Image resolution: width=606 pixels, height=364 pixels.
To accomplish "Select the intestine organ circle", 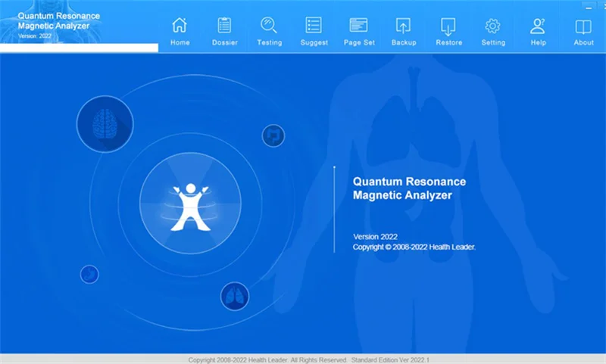I will 273,135.
